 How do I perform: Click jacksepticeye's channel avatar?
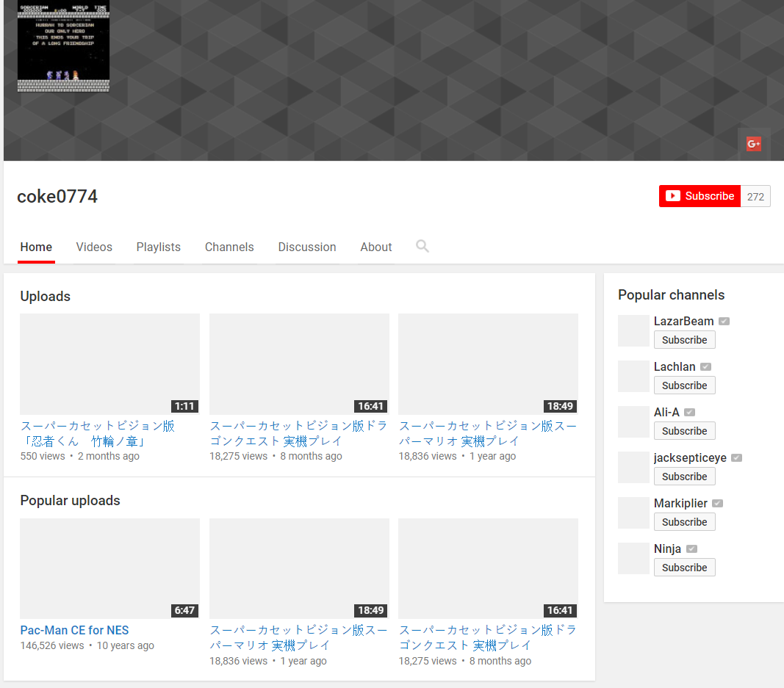(633, 468)
